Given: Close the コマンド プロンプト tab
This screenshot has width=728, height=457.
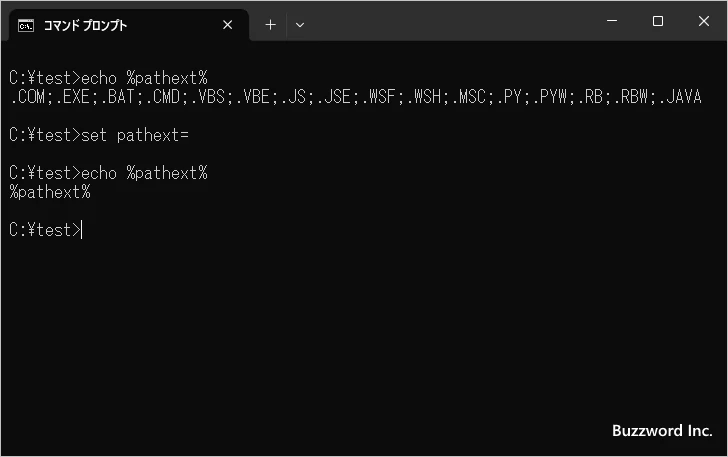Looking at the screenshot, I should [228, 25].
